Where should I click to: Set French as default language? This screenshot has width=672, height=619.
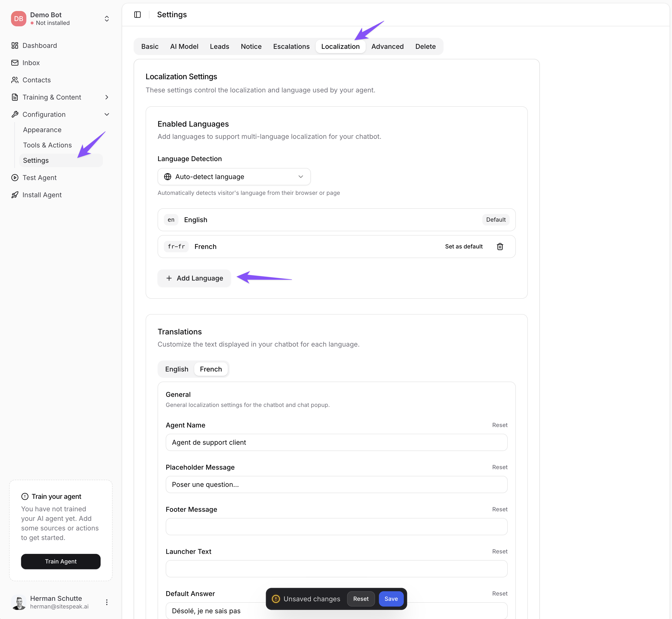464,247
